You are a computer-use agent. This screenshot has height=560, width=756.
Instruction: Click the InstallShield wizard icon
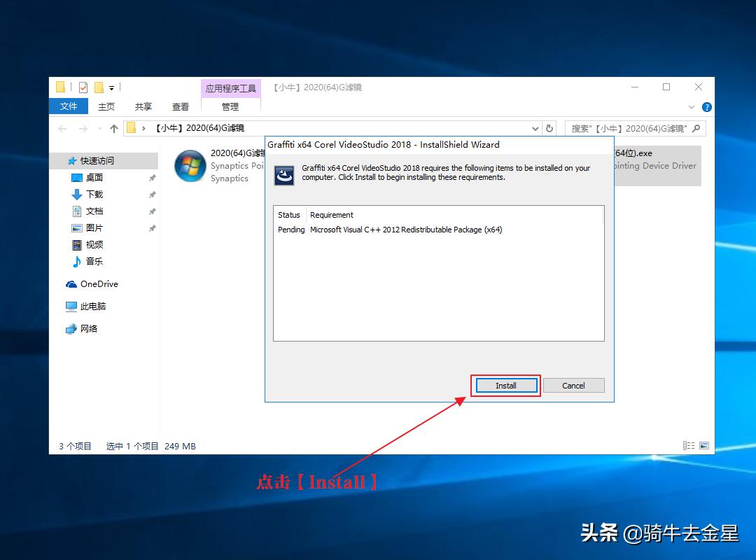(284, 175)
